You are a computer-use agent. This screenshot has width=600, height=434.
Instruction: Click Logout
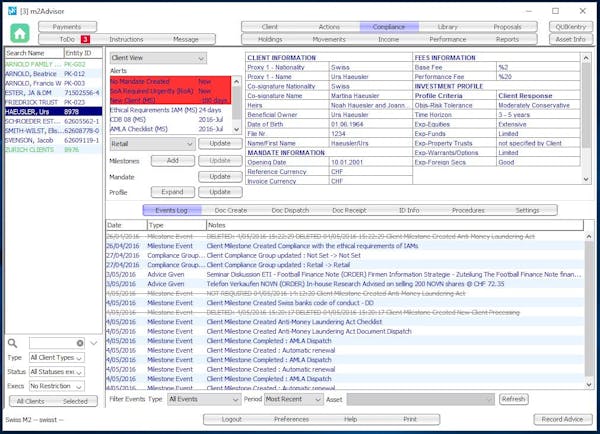(x=232, y=419)
